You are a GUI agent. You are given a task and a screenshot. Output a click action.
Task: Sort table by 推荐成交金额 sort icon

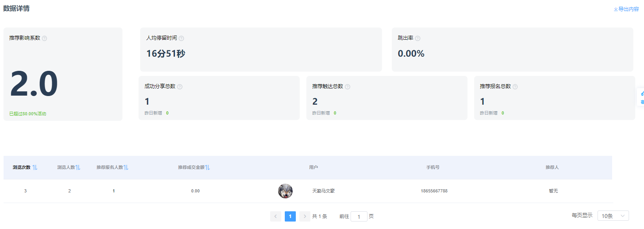(x=208, y=167)
